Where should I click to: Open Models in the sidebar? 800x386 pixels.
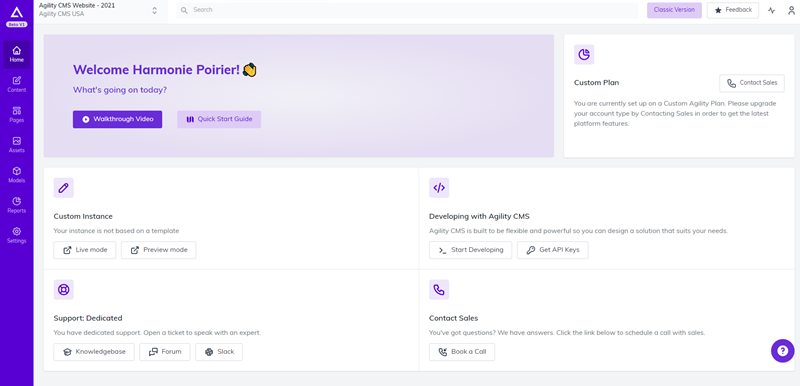(17, 175)
